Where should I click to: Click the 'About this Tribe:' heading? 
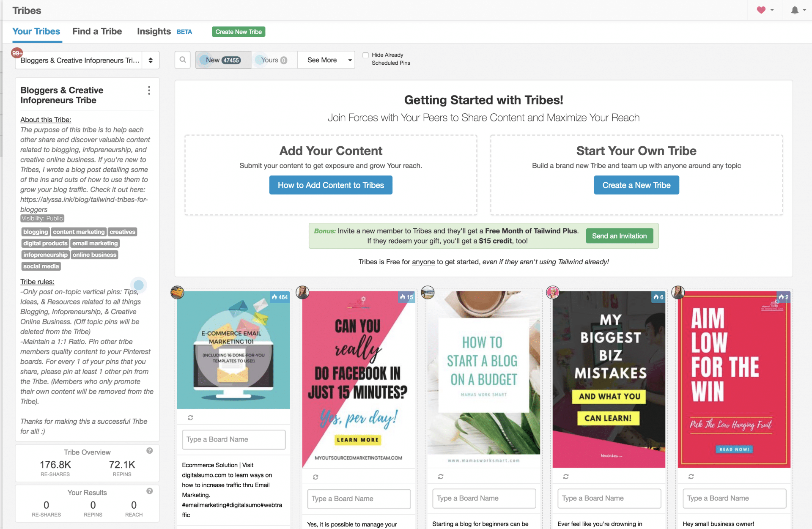[x=46, y=120]
